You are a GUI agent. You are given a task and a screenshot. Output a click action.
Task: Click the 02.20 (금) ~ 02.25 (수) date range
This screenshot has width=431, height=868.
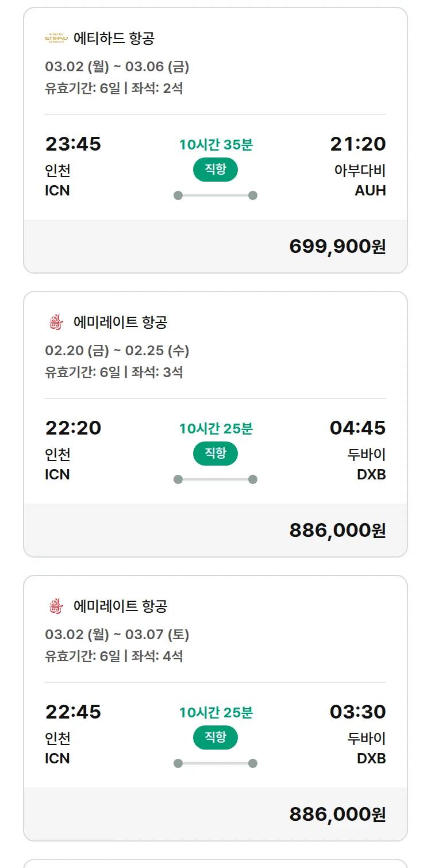click(x=117, y=351)
